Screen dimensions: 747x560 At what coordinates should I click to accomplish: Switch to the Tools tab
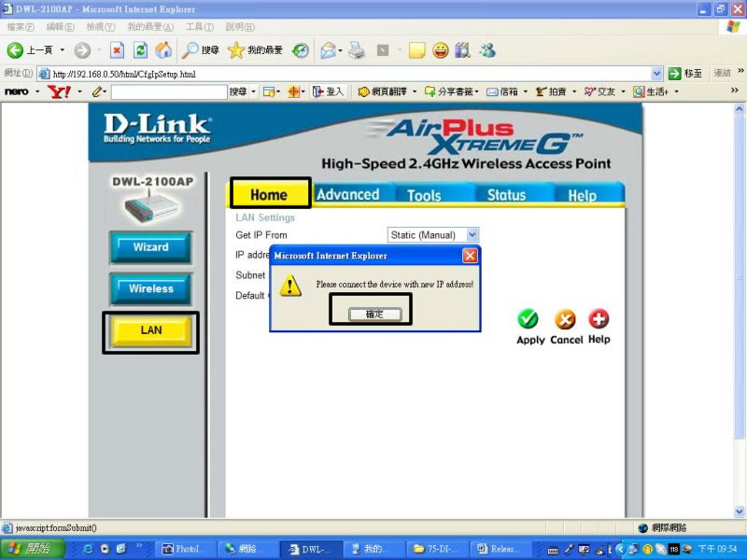coord(424,195)
